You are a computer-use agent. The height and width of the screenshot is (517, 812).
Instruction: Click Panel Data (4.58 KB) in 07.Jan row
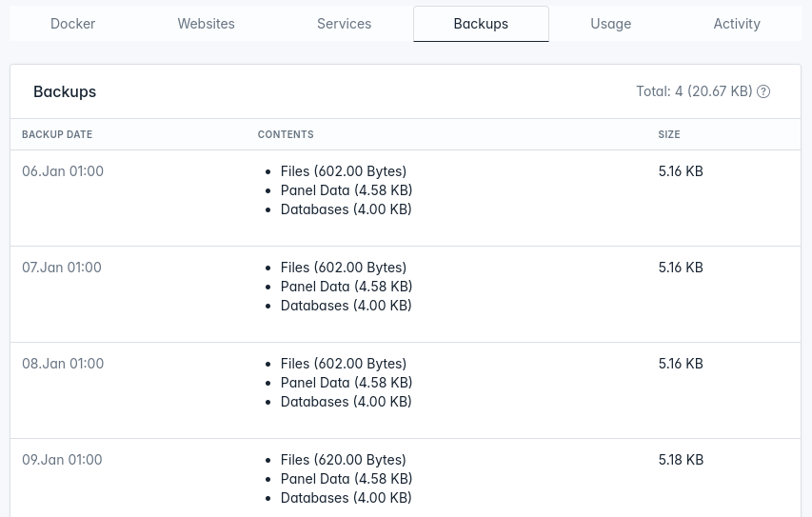click(x=347, y=287)
